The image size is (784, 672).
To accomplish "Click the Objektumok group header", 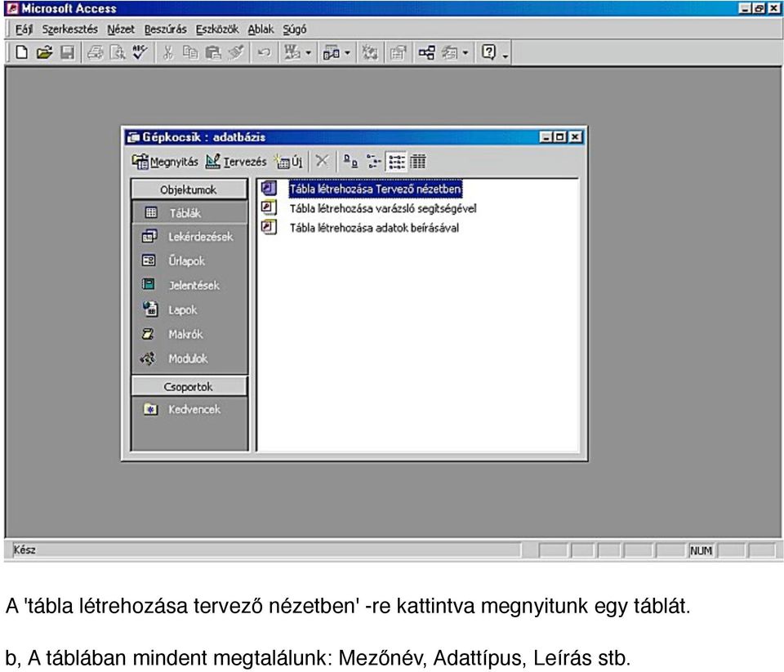I will click(x=189, y=189).
